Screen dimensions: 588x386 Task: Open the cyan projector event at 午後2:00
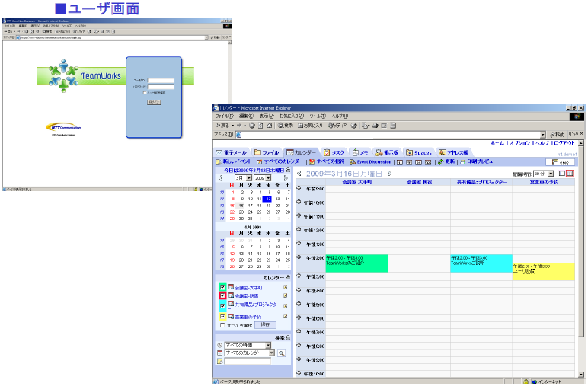[481, 263]
